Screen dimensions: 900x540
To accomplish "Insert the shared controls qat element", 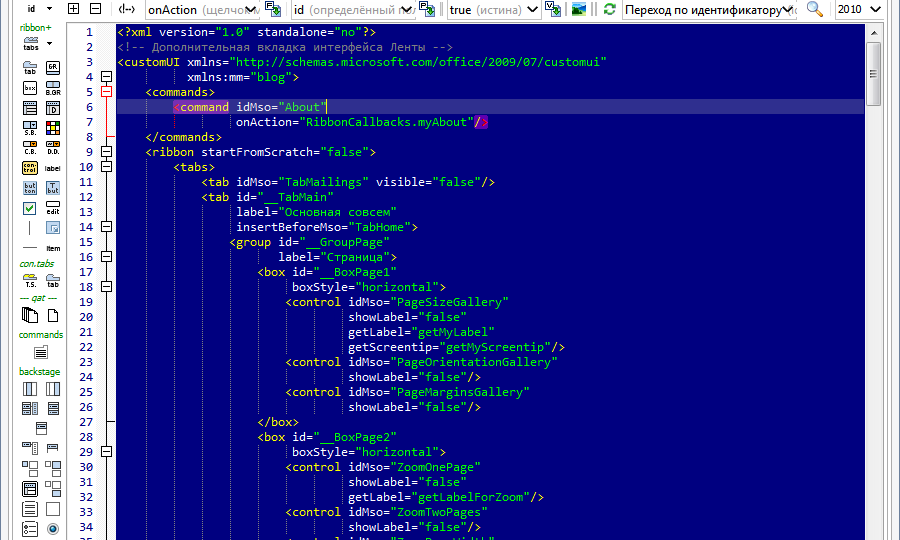I will point(30,315).
